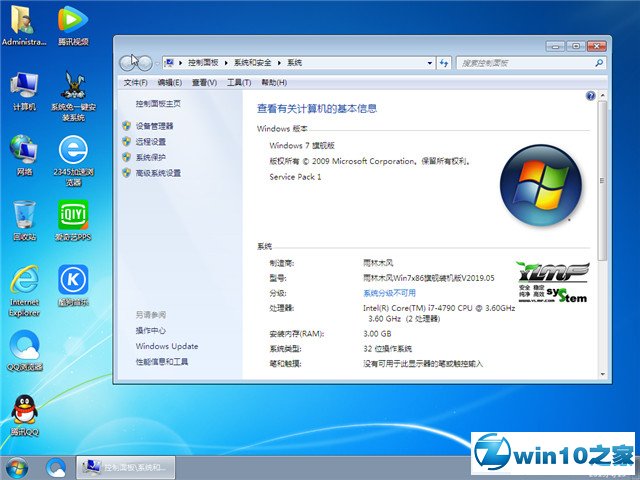Screen dimensions: 640x480
Task: Click 系统 breadcrumb segment
Action: [x=294, y=63]
